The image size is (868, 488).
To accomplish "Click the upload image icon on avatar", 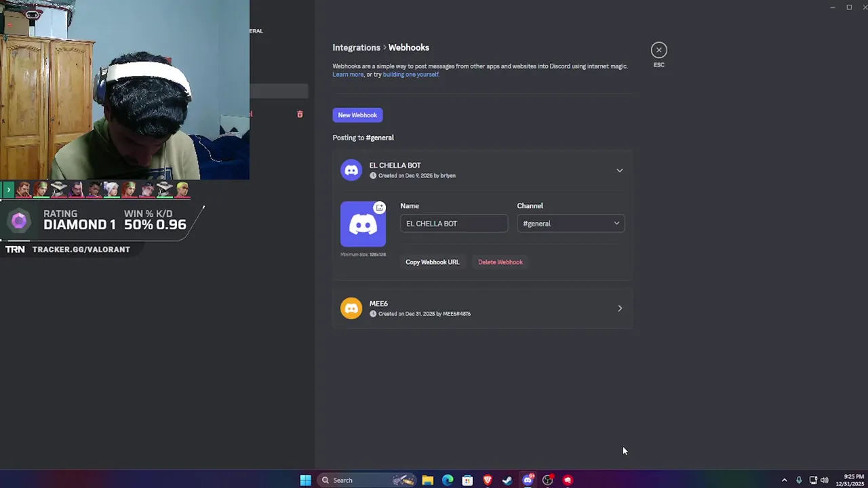I will coord(380,207).
